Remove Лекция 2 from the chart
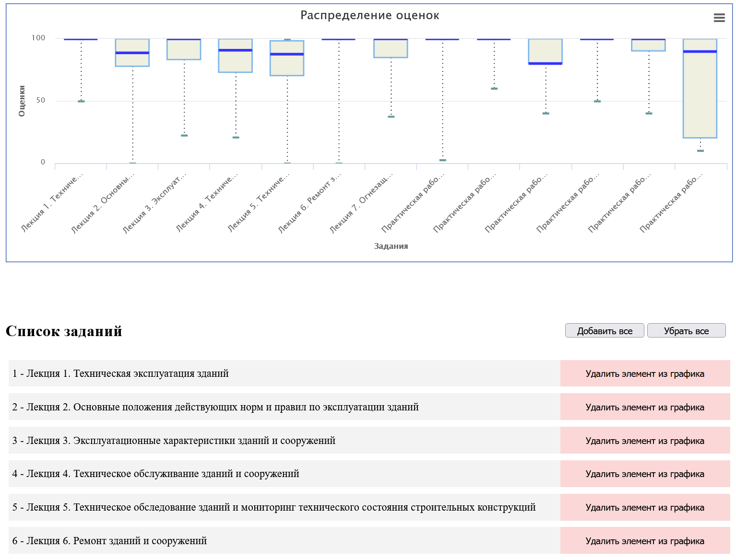Image resolution: width=736 pixels, height=560 pixels. [x=644, y=407]
